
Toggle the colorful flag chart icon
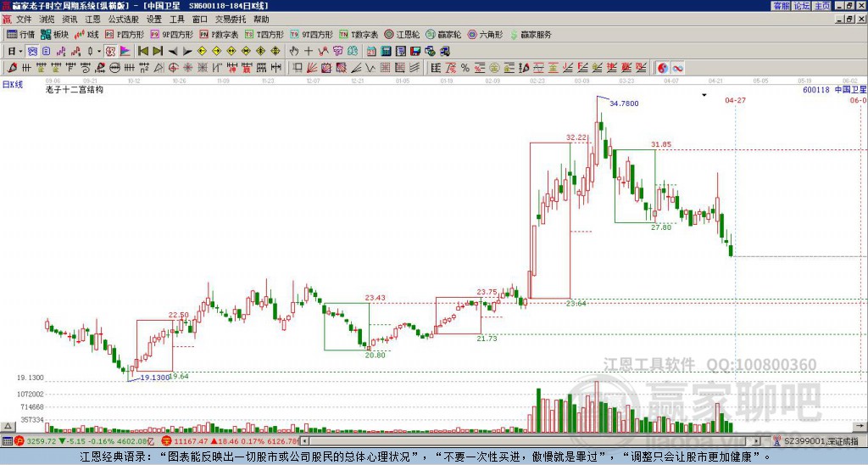[x=125, y=51]
